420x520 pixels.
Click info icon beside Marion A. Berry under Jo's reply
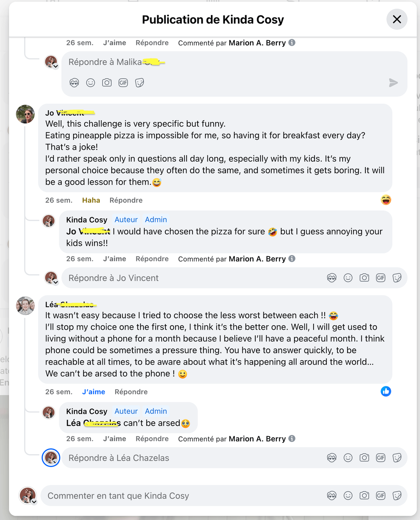(x=292, y=259)
